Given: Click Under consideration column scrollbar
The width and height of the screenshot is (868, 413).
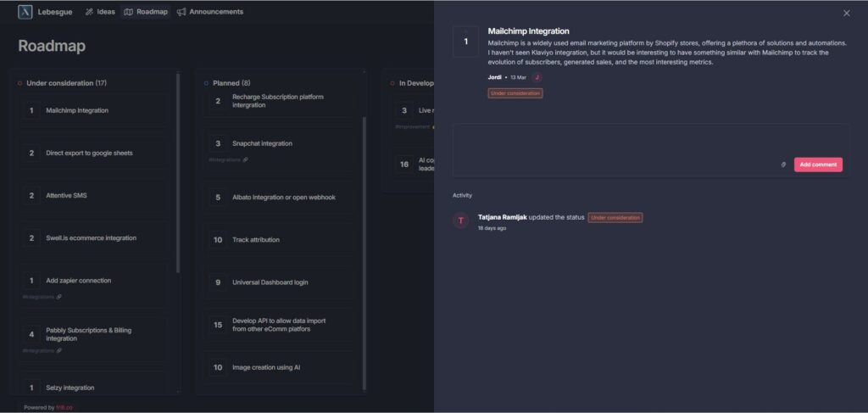Looking at the screenshot, I should [x=178, y=173].
